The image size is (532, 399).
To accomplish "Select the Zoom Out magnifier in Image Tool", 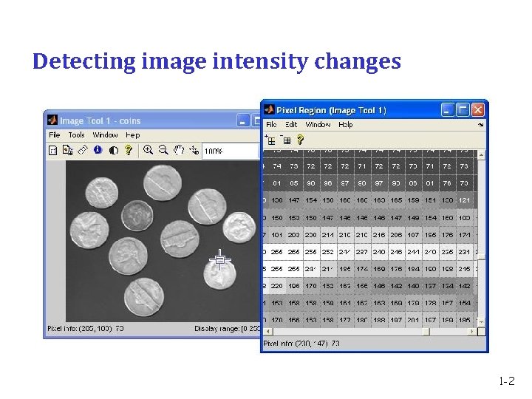I will click(163, 150).
